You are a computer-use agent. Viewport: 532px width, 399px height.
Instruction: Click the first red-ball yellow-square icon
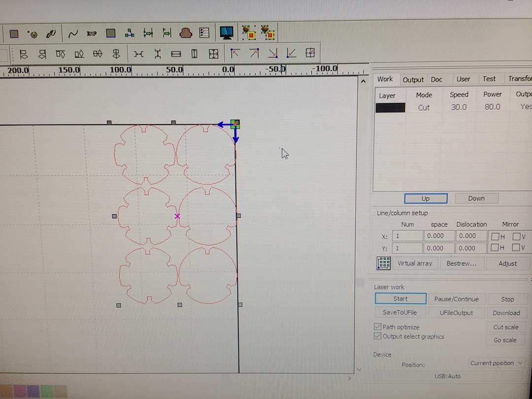tap(249, 33)
